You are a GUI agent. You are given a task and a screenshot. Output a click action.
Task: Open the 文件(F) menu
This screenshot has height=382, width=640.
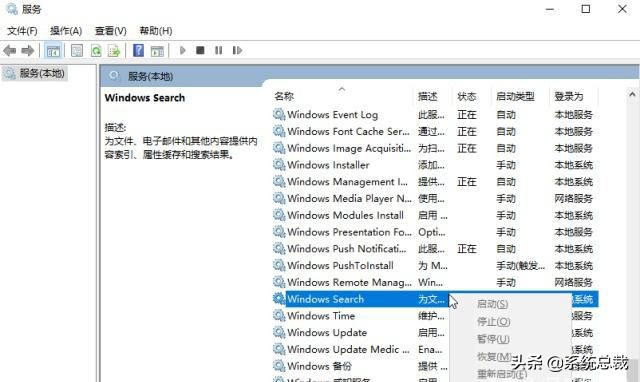pyautogui.click(x=22, y=31)
